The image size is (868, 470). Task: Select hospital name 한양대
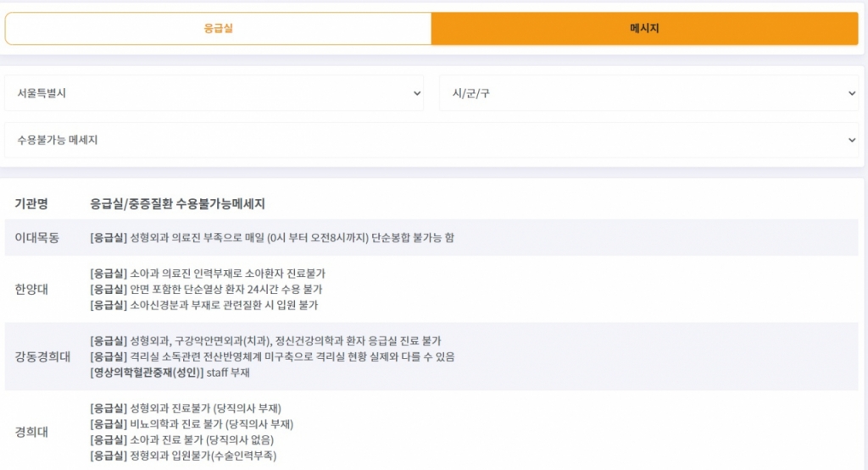pos(31,289)
